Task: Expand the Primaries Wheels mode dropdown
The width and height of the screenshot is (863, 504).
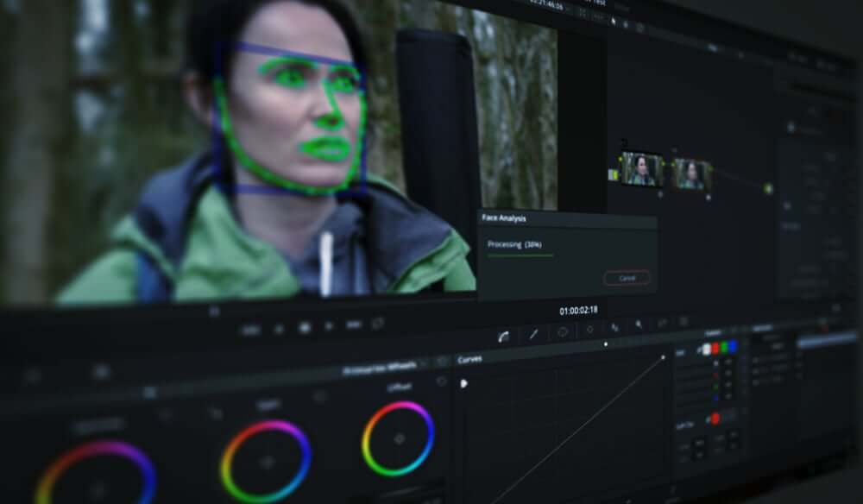Action: click(x=424, y=365)
